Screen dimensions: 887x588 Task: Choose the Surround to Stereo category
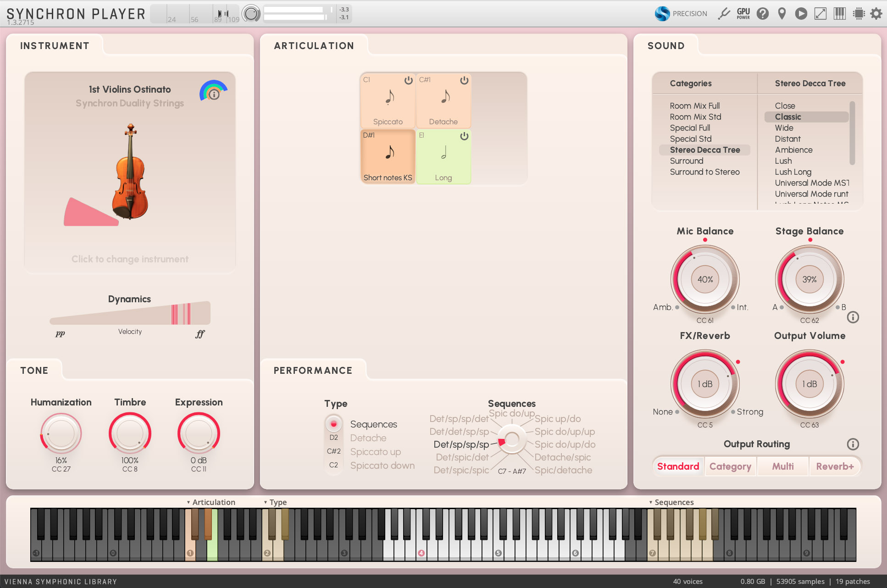coord(704,172)
